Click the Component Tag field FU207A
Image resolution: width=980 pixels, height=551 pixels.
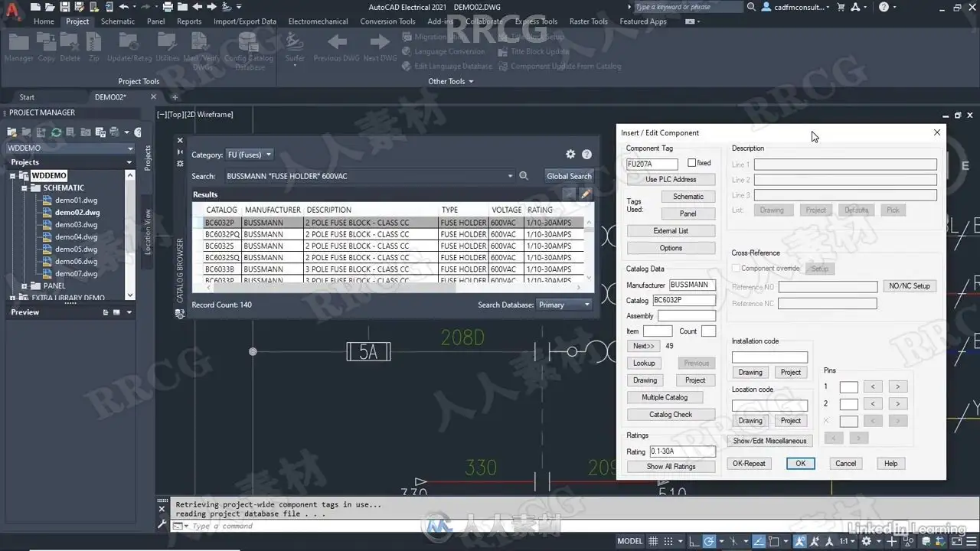(x=652, y=164)
